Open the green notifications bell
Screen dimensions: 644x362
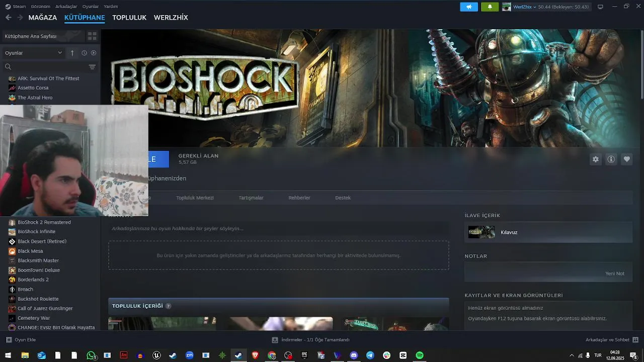pos(490,7)
